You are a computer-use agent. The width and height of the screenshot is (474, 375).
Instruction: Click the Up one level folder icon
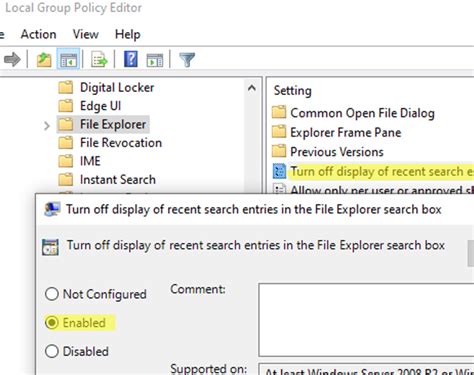point(44,60)
